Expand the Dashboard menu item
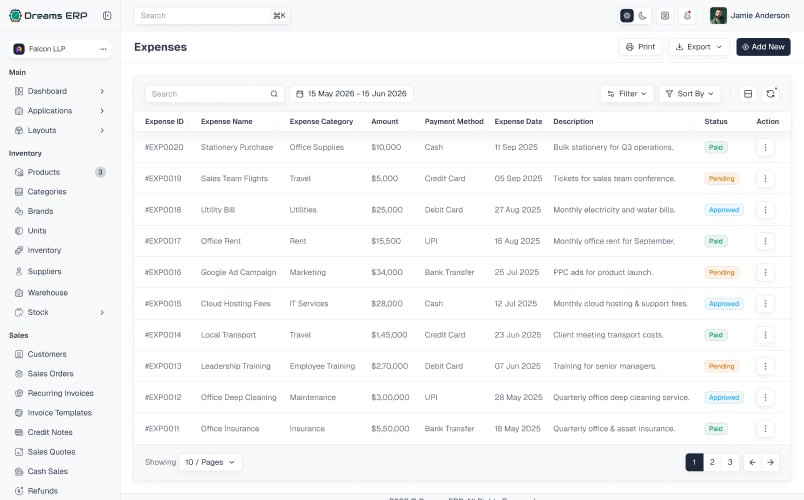804x500 pixels. [x=60, y=91]
